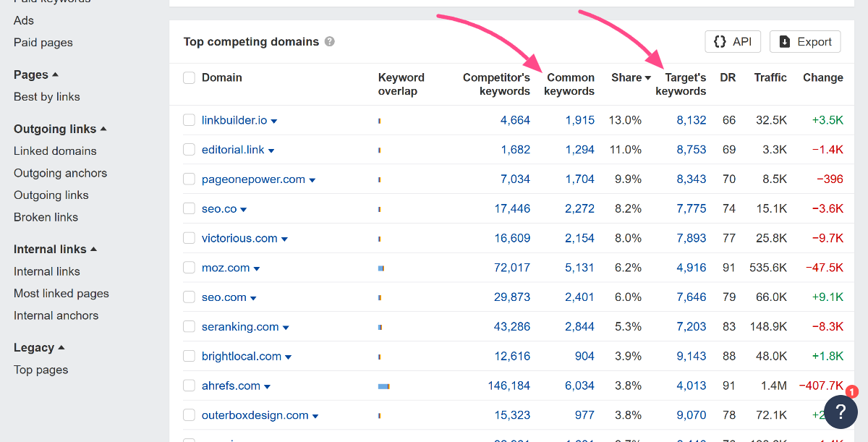Export the competing domains table

(805, 42)
